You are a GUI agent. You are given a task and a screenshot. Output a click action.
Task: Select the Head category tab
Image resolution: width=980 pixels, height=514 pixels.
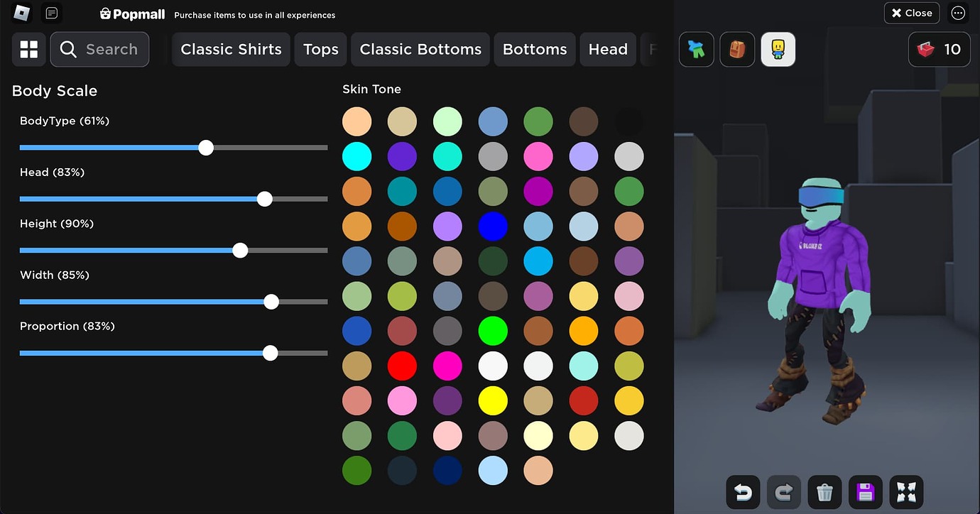[608, 49]
